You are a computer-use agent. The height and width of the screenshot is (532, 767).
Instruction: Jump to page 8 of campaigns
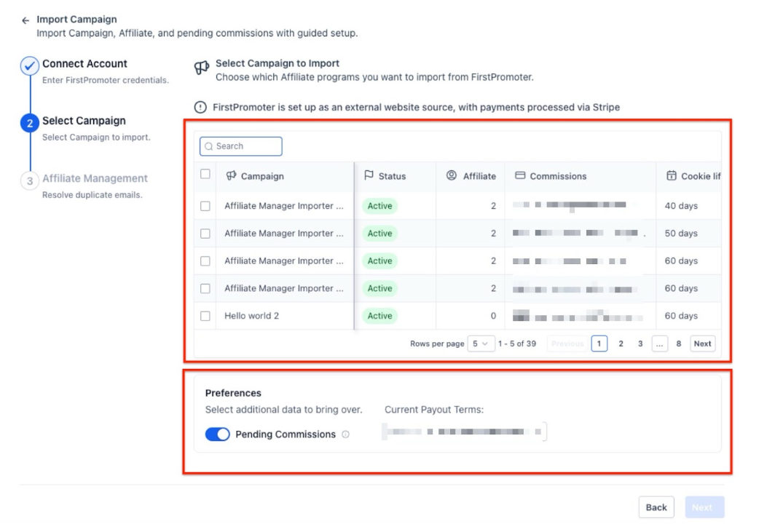click(678, 344)
